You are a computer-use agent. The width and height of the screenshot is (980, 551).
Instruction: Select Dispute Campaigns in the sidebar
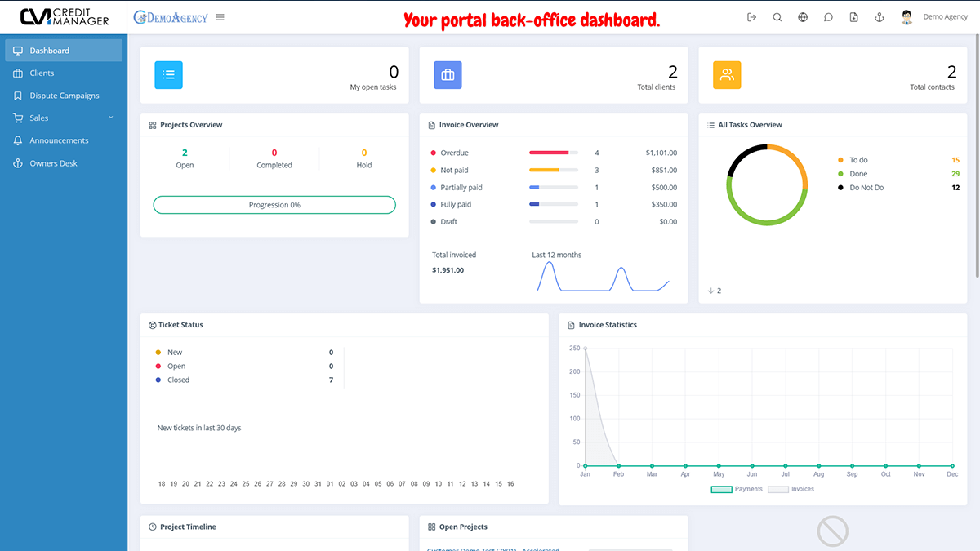coord(63,96)
